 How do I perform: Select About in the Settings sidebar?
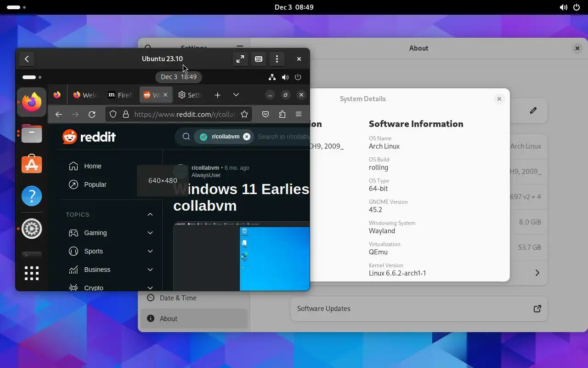pyautogui.click(x=194, y=319)
